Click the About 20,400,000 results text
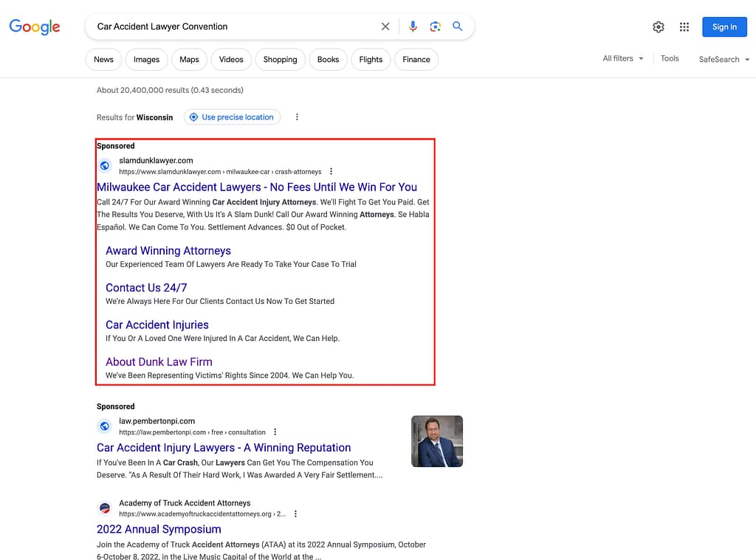 [170, 90]
